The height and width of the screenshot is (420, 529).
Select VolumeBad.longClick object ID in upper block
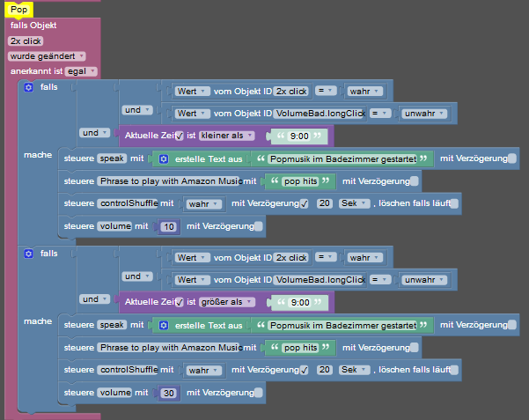320,114
